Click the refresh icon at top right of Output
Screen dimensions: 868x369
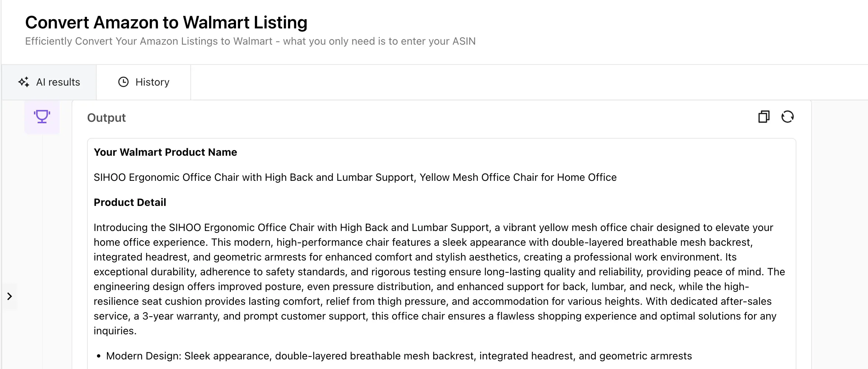[788, 117]
